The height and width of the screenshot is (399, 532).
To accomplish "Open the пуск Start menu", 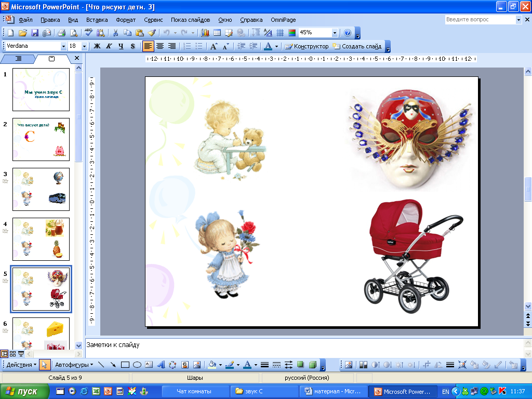I will coord(24,391).
